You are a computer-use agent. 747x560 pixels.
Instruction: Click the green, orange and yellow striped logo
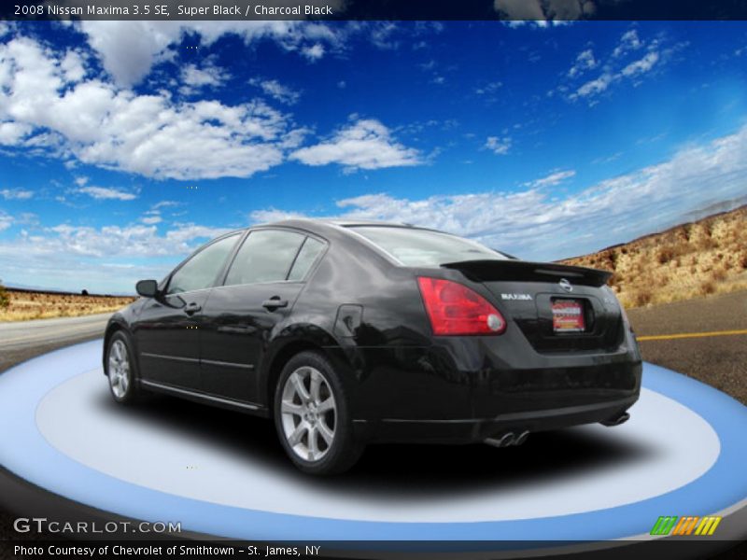click(685, 525)
